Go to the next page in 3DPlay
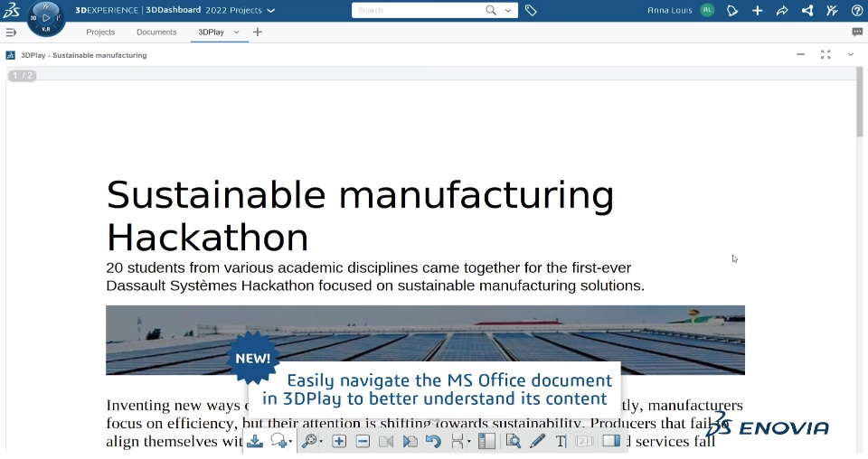This screenshot has width=868, height=459. pyautogui.click(x=410, y=441)
